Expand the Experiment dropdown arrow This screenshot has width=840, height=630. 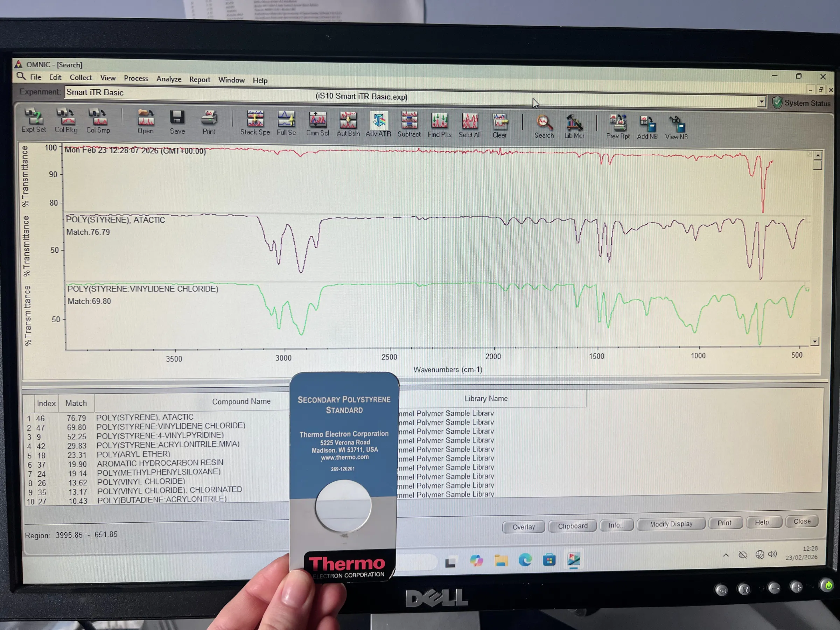(x=761, y=102)
